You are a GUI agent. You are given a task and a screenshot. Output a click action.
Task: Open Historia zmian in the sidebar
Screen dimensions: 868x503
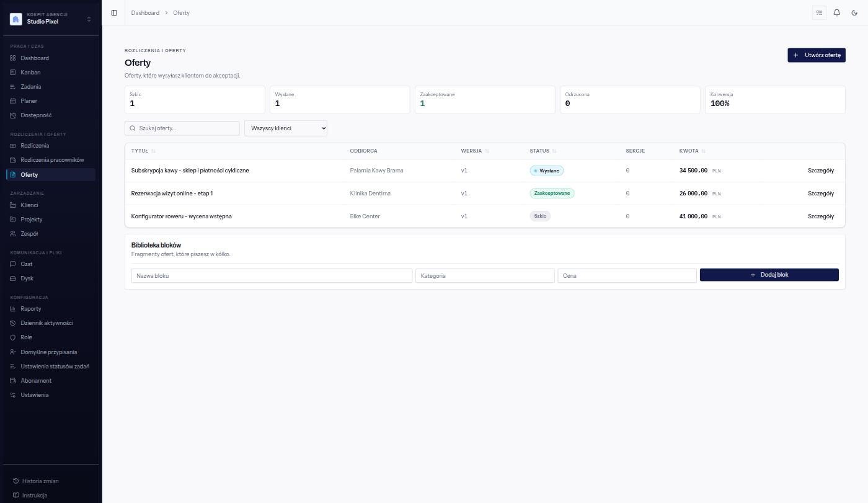coord(51,481)
